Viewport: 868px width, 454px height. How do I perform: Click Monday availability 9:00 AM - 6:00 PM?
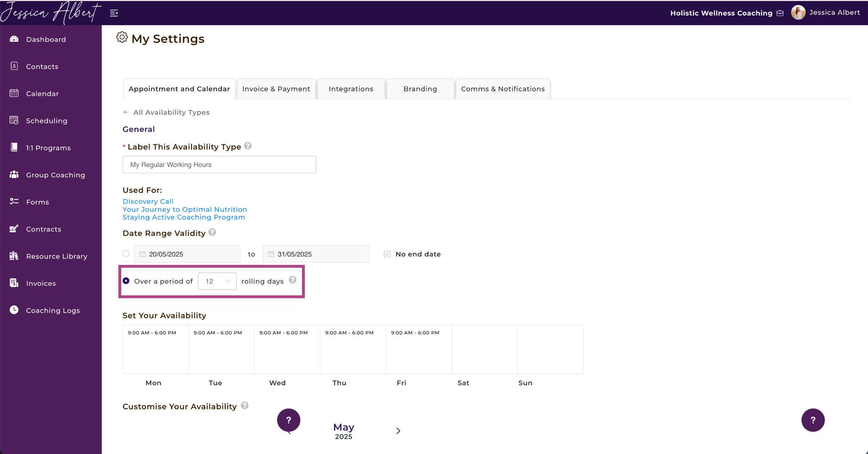tap(152, 333)
